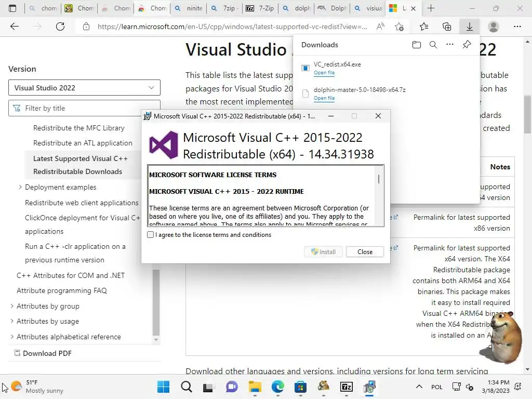Open the VC_redist.x64.exe downloaded file link

[x=324, y=73]
